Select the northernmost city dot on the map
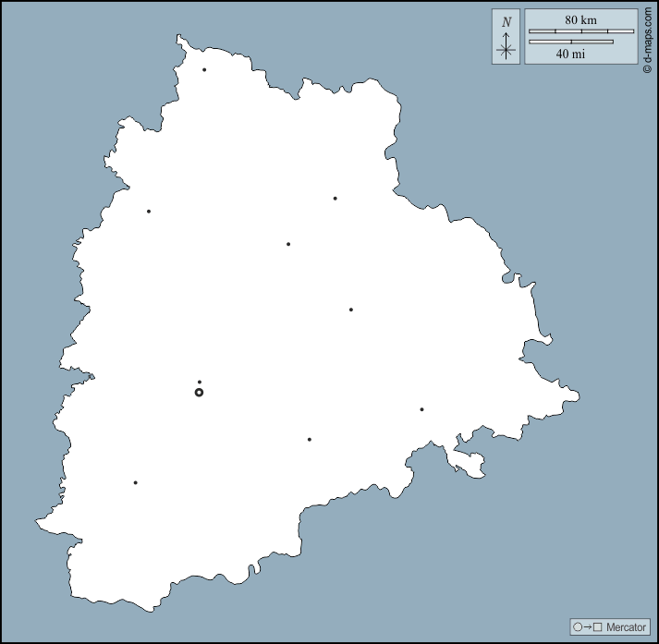The width and height of the screenshot is (659, 644). [x=204, y=69]
